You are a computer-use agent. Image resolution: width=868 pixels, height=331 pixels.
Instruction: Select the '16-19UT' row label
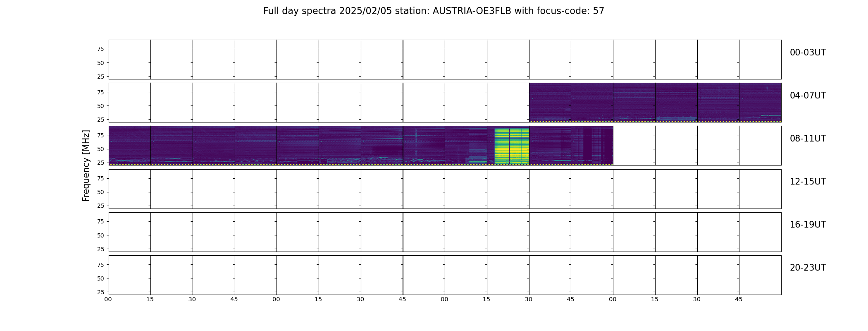pyautogui.click(x=808, y=225)
